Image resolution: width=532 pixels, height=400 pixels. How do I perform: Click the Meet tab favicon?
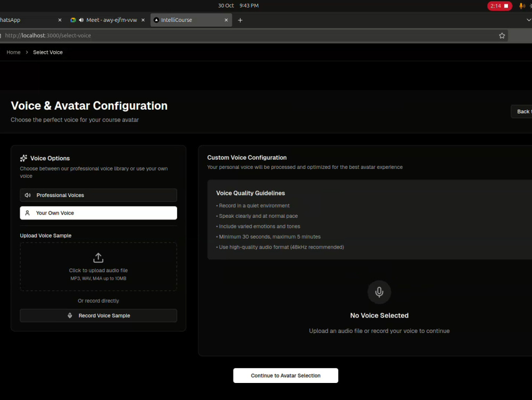pyautogui.click(x=73, y=20)
